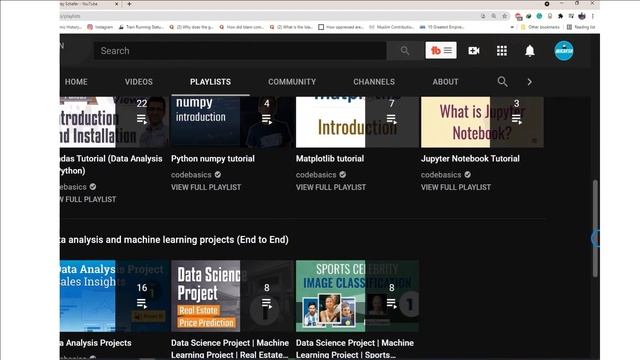Open the browser extensions puzzle icon
The width and height of the screenshot is (640, 360).
click(x=560, y=16)
